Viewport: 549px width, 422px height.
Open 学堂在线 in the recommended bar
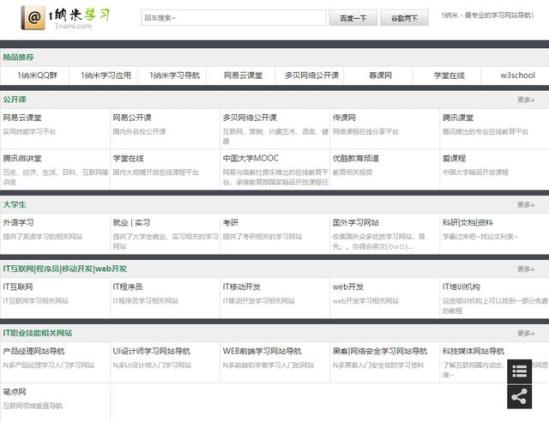tap(449, 75)
